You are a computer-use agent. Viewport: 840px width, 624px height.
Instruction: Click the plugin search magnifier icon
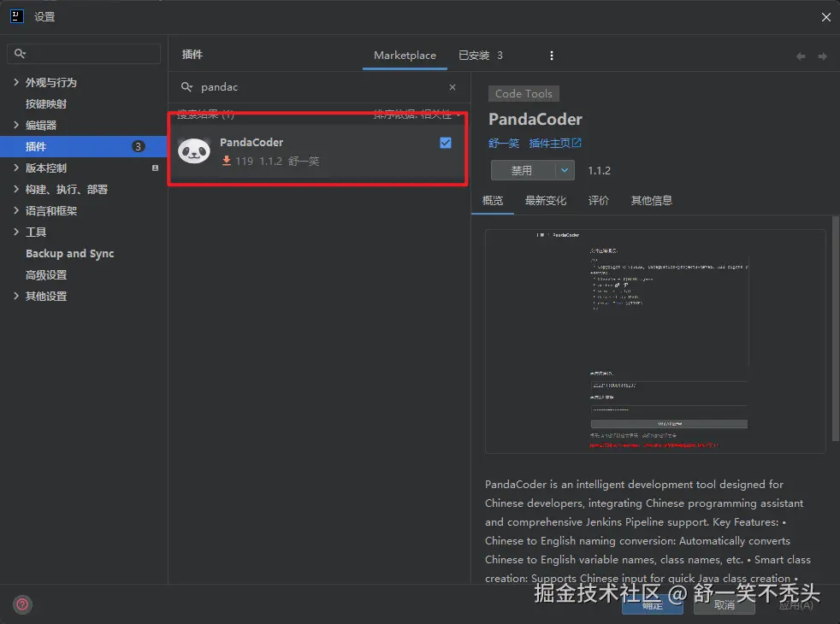186,86
